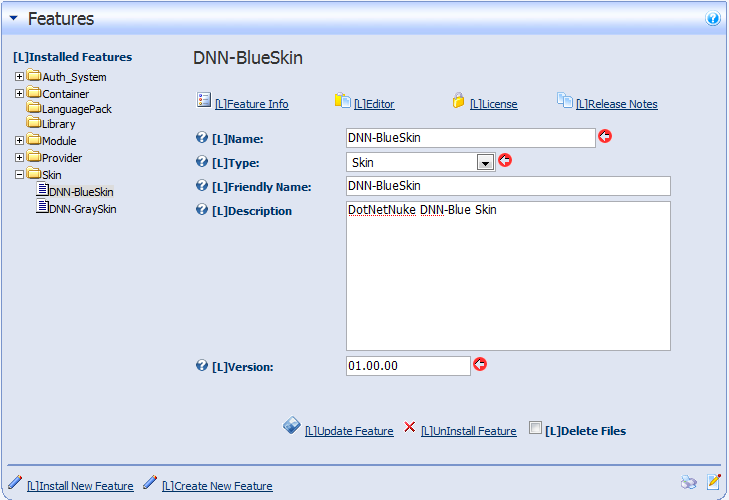This screenshot has height=500, width=729.
Task: Click pencil icon beside Install New Feature
Action: click(x=15, y=482)
